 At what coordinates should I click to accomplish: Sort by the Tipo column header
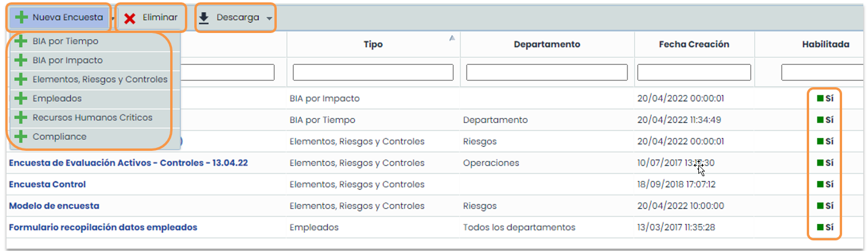pos(373,44)
